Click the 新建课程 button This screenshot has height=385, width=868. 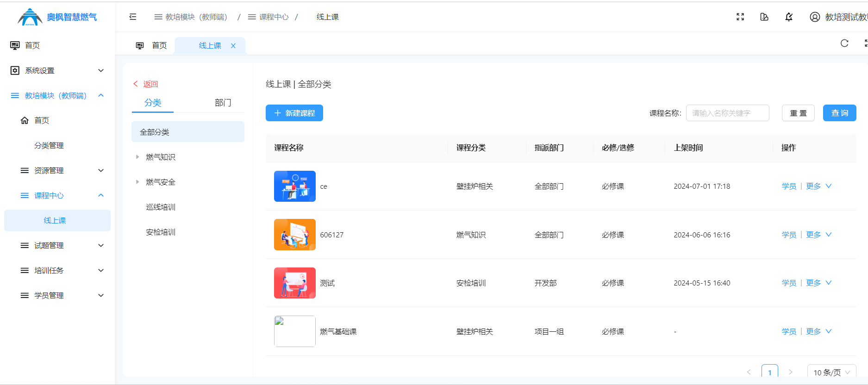294,113
